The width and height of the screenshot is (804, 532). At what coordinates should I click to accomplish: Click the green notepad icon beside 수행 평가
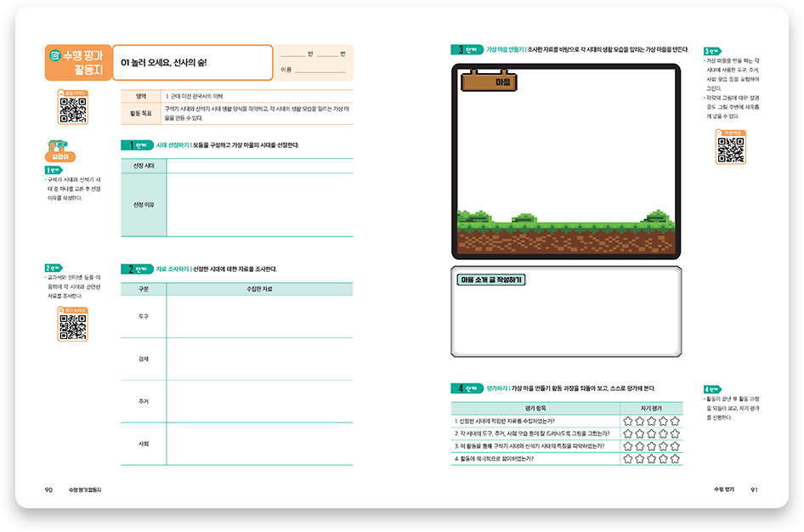55,55
